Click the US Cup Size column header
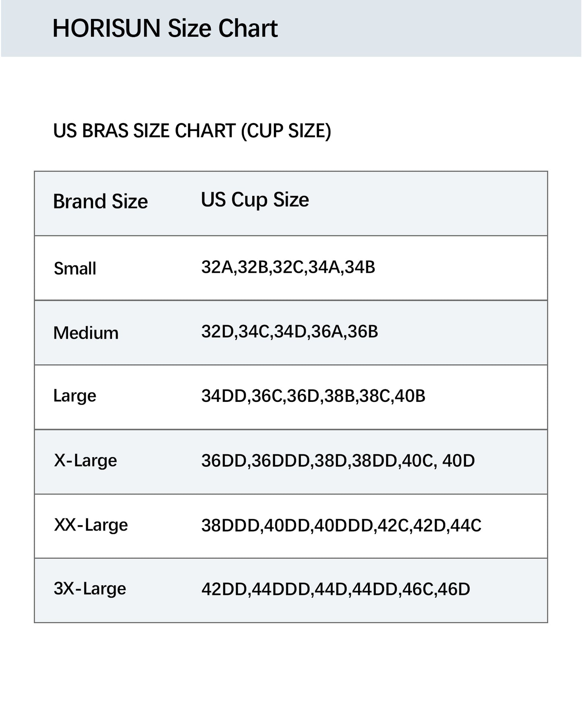This screenshot has height=728, width=582. (x=255, y=200)
